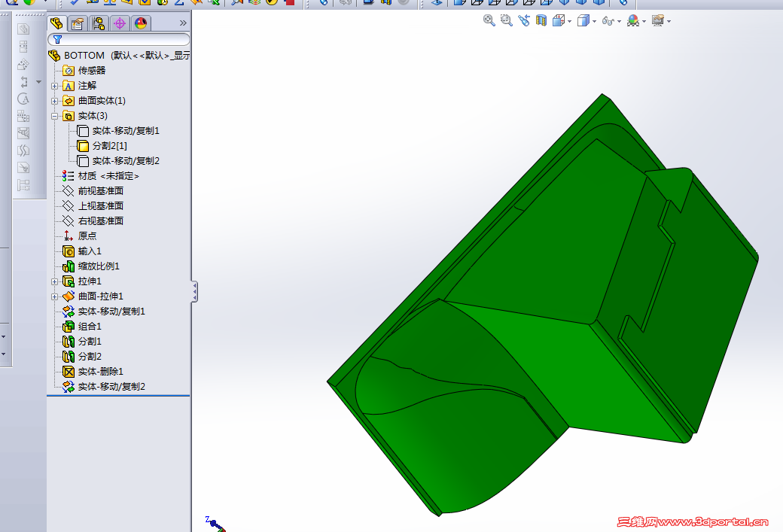Image resolution: width=783 pixels, height=532 pixels.
Task: Click the 组合1 combine feature icon
Action: click(69, 327)
